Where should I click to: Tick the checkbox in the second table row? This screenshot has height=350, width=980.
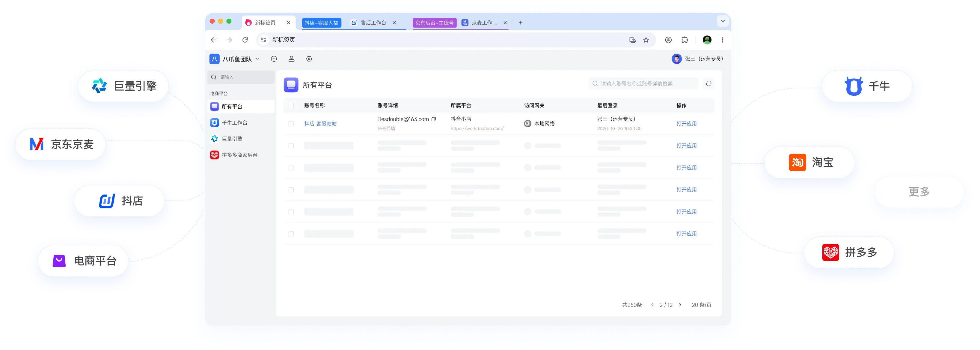pos(291,146)
